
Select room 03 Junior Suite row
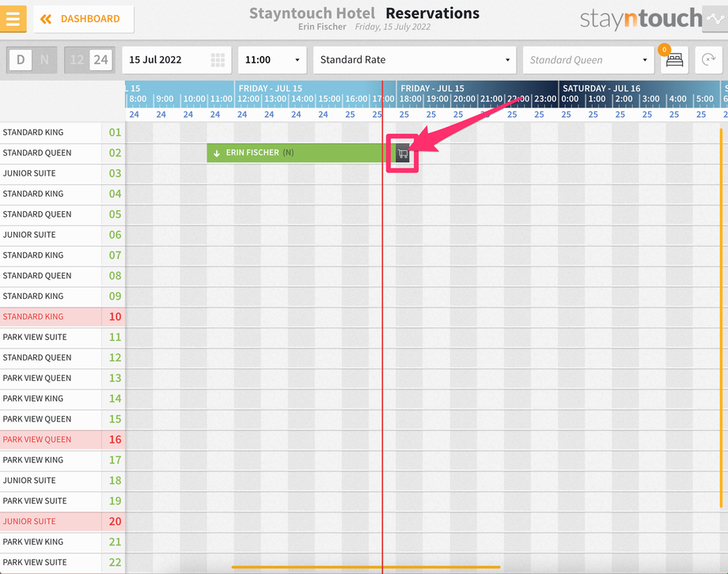point(63,174)
